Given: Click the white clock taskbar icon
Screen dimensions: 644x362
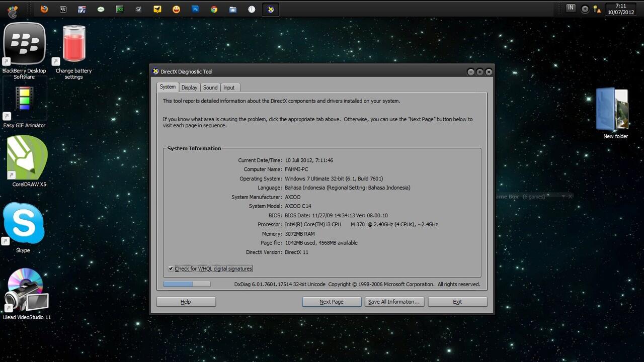Looking at the screenshot, I should tap(252, 9).
